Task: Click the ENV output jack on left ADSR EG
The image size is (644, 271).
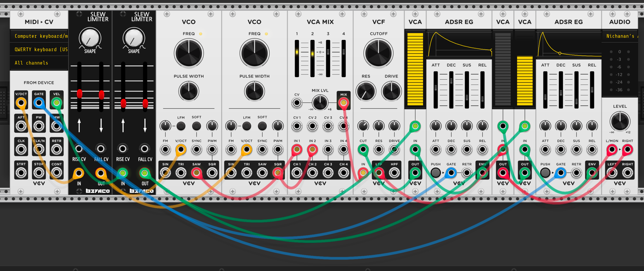Action: pos(482,173)
